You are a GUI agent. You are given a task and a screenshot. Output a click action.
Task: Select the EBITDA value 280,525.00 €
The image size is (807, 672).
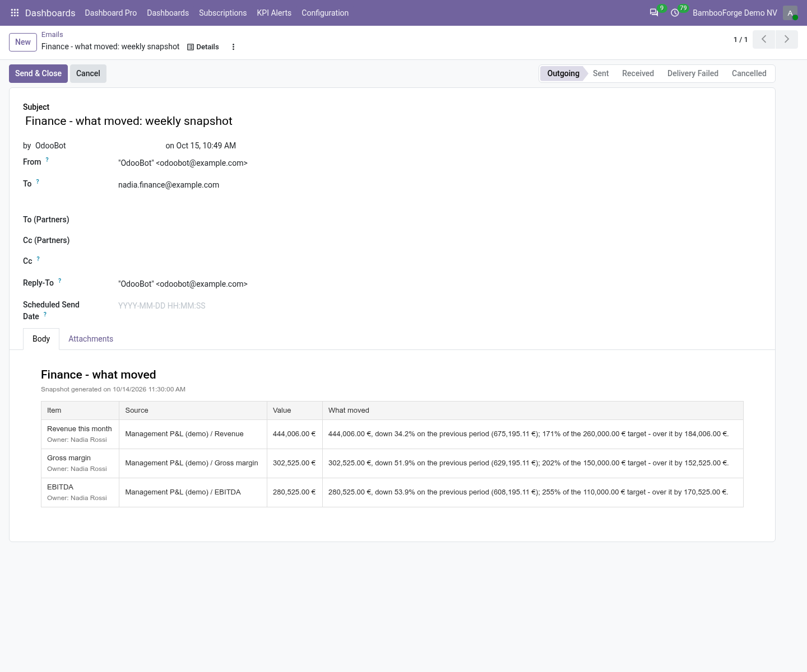click(x=294, y=492)
